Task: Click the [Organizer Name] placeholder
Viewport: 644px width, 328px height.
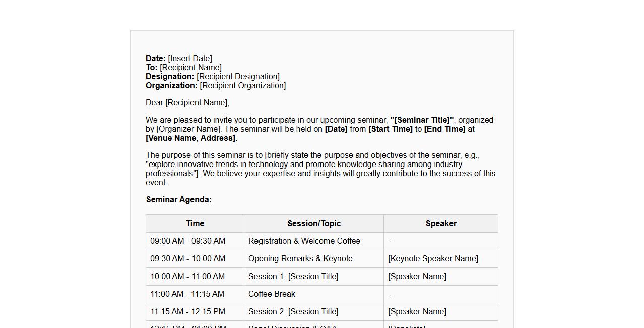Action: 189,129
